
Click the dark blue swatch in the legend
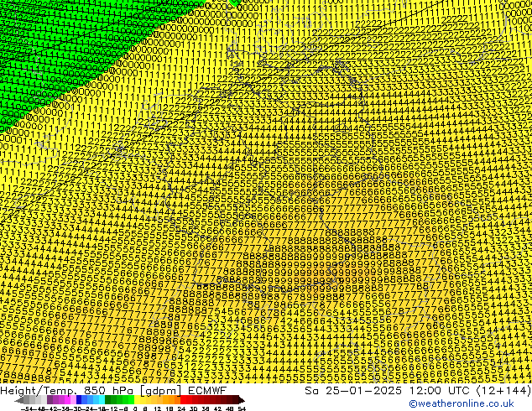pos(79,400)
